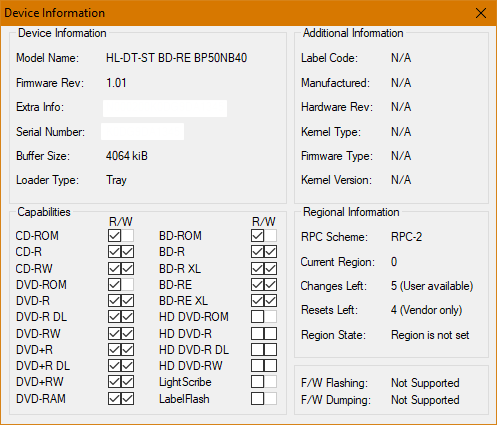Select Firmware Type N/A value
497x425 pixels.
(x=401, y=156)
